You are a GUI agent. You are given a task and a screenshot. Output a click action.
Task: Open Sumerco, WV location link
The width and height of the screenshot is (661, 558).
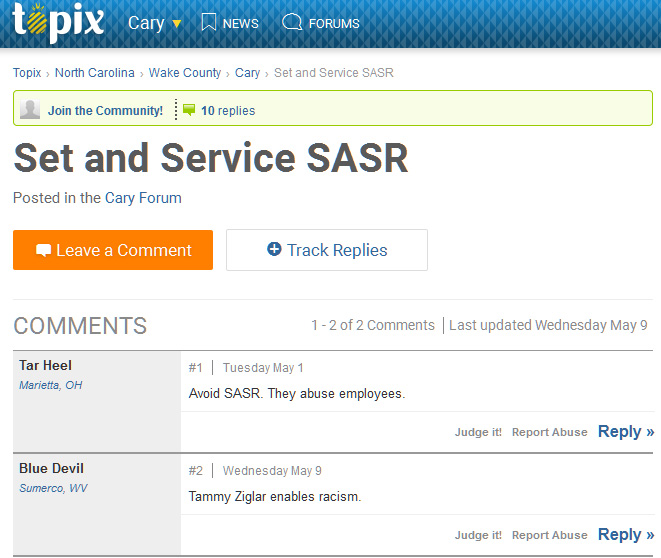53,488
